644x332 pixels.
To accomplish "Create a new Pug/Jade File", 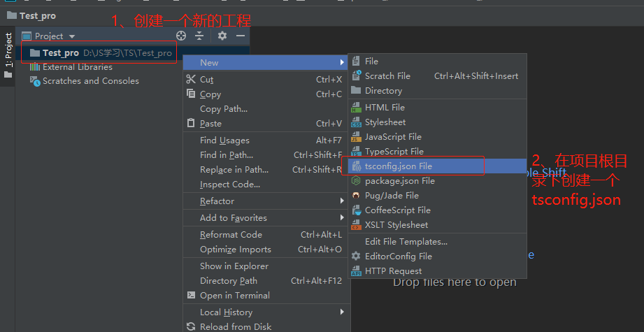I will click(438, 195).
